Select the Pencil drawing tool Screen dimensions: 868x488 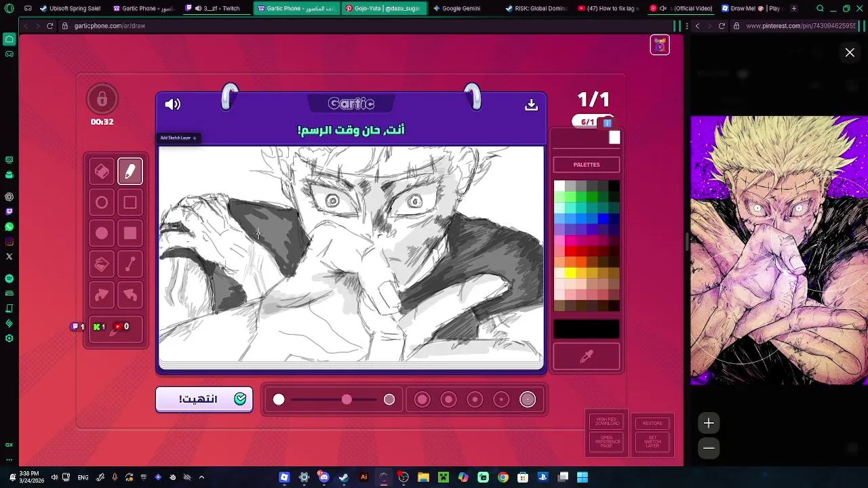[x=130, y=171]
